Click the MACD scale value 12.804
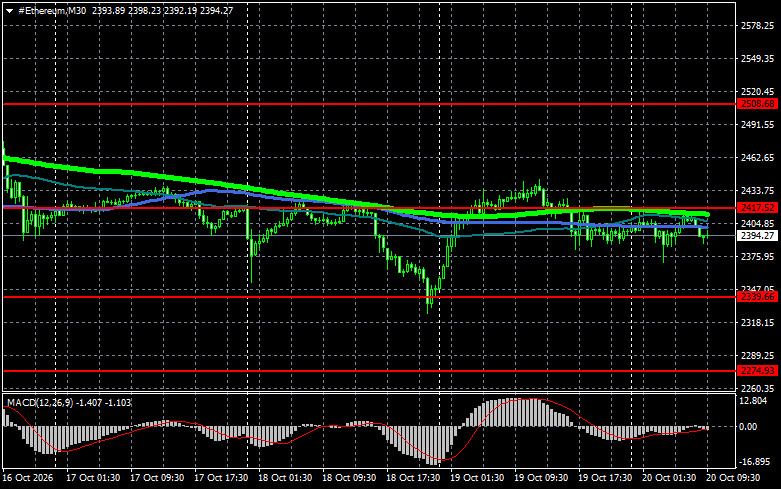Viewport: 781px width, 489px height. (x=754, y=401)
